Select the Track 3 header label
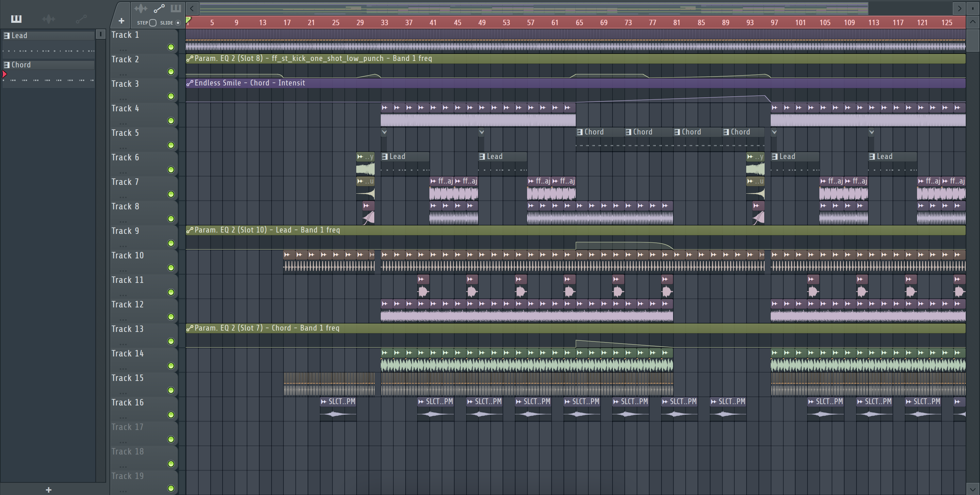Screen dimensions: 980x495 tap(125, 84)
